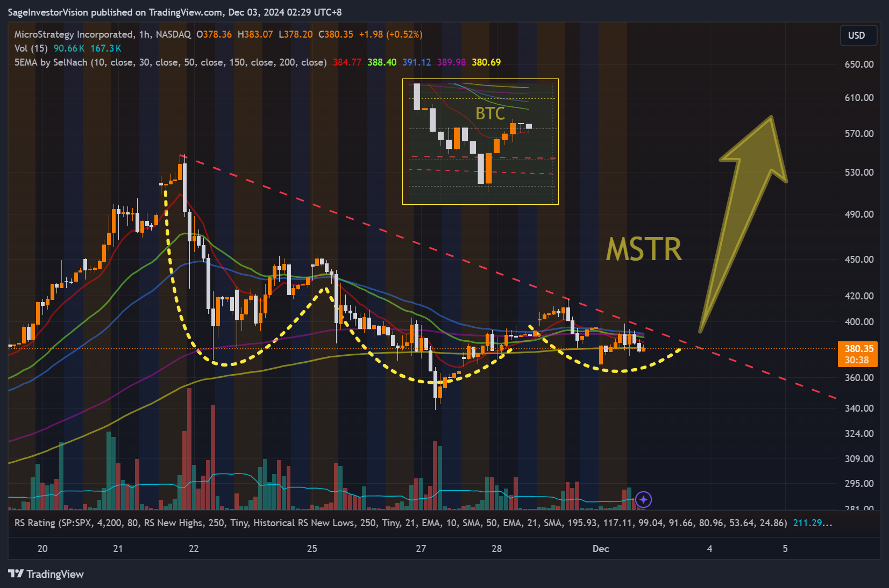Click the change value +1.98 (+0.52%)
Screen dimensions: 889x588
coord(391,34)
